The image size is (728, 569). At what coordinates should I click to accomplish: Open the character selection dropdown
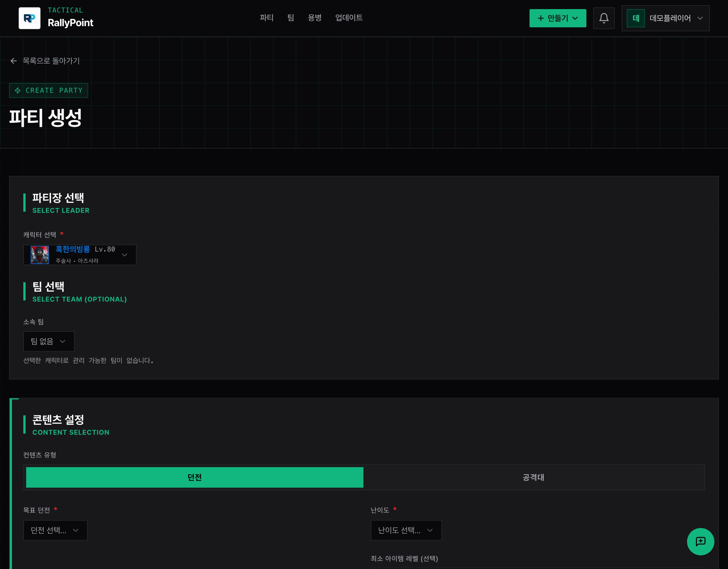coord(80,255)
